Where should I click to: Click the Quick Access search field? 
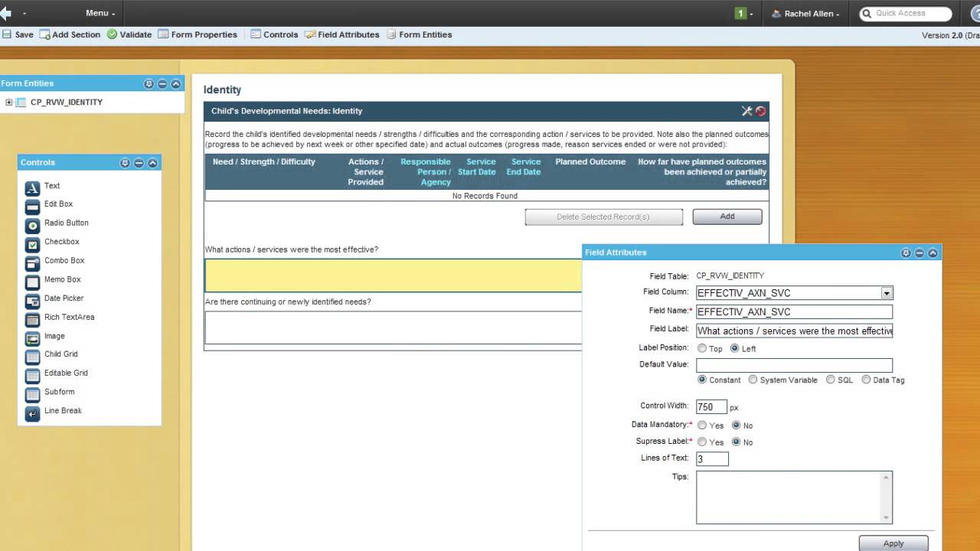coord(906,13)
